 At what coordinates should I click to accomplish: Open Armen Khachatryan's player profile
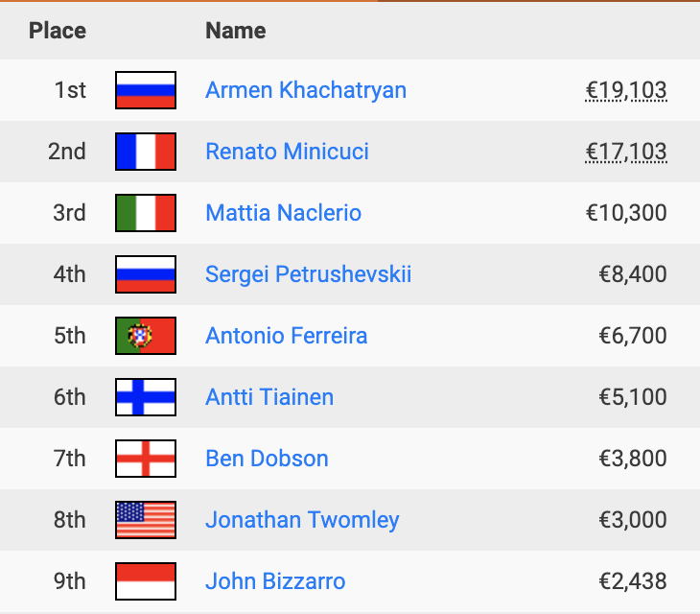[306, 90]
